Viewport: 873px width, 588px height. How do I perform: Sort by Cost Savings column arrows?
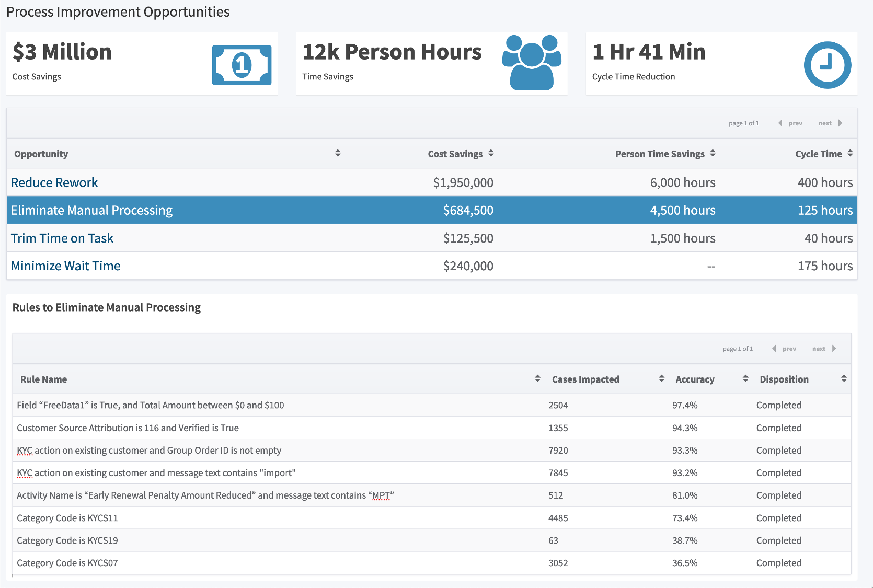tap(491, 153)
